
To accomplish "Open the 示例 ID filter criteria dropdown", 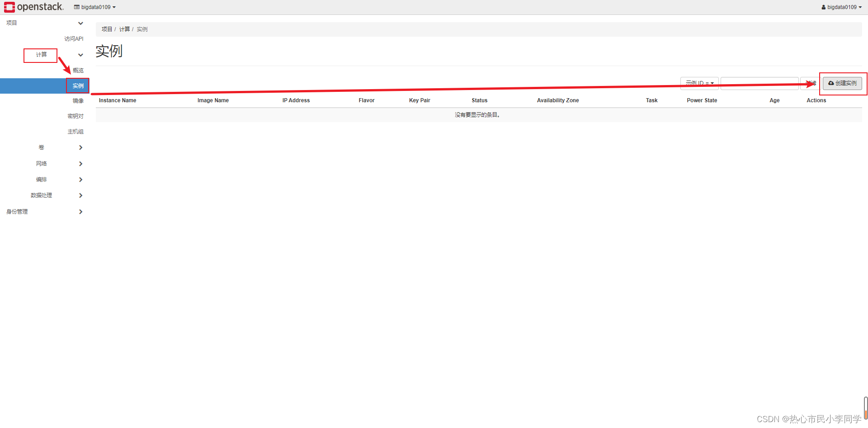I will pos(699,83).
